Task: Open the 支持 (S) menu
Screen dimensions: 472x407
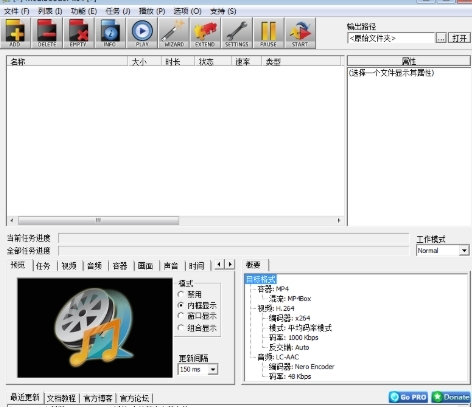Action: (x=223, y=11)
